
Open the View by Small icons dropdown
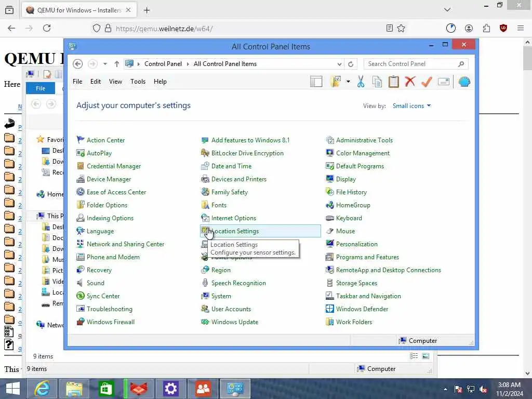point(411,106)
